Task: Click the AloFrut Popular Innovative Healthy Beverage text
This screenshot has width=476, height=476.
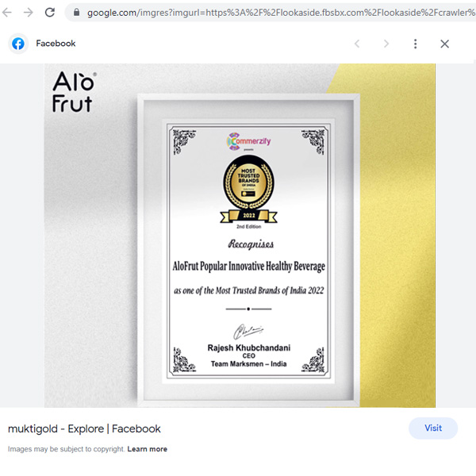Action: tap(249, 267)
